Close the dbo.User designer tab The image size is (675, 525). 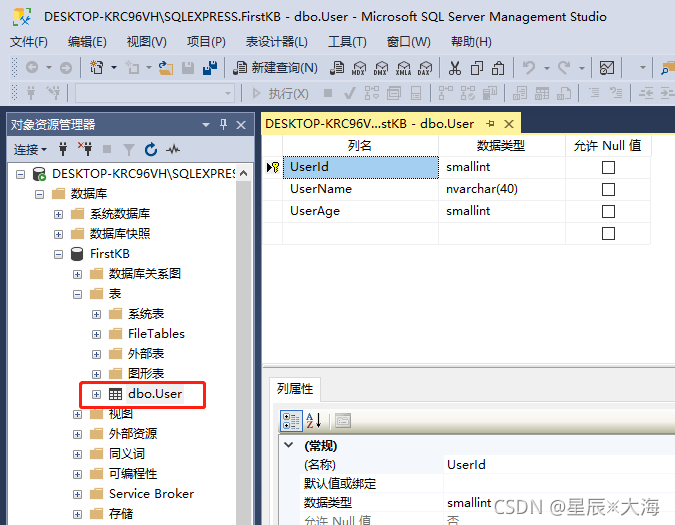point(509,124)
